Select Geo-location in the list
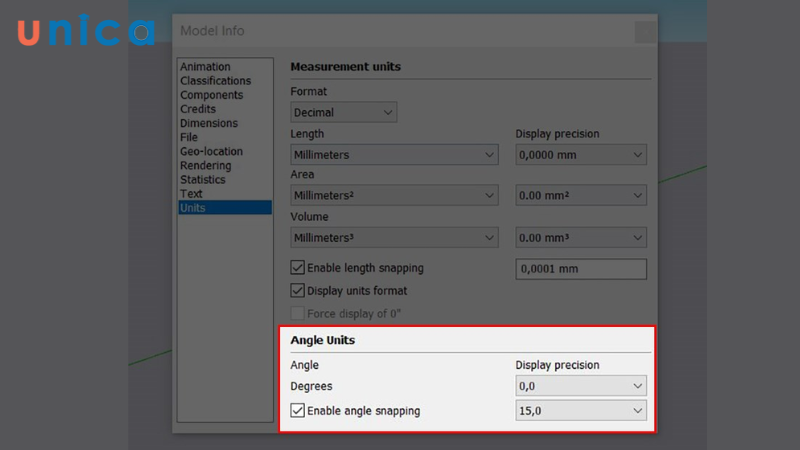 coord(211,151)
